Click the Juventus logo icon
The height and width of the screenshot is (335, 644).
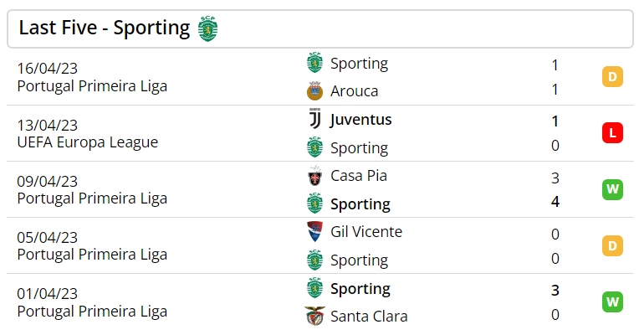[315, 119]
